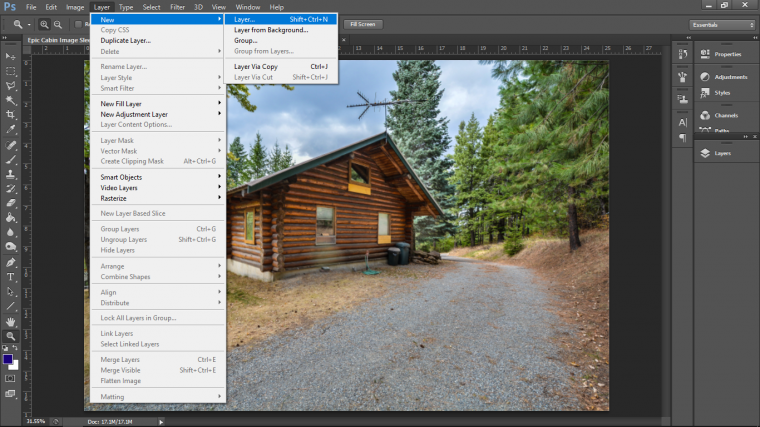Select the Zoom tool in toolbox

click(x=10, y=336)
